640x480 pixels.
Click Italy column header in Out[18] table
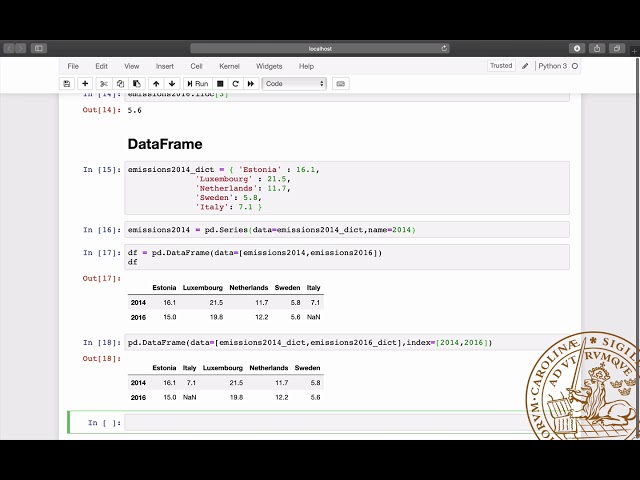coord(189,368)
